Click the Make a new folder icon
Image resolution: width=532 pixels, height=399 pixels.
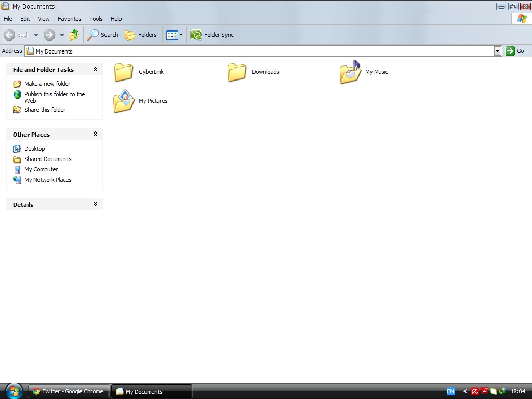[x=17, y=84]
